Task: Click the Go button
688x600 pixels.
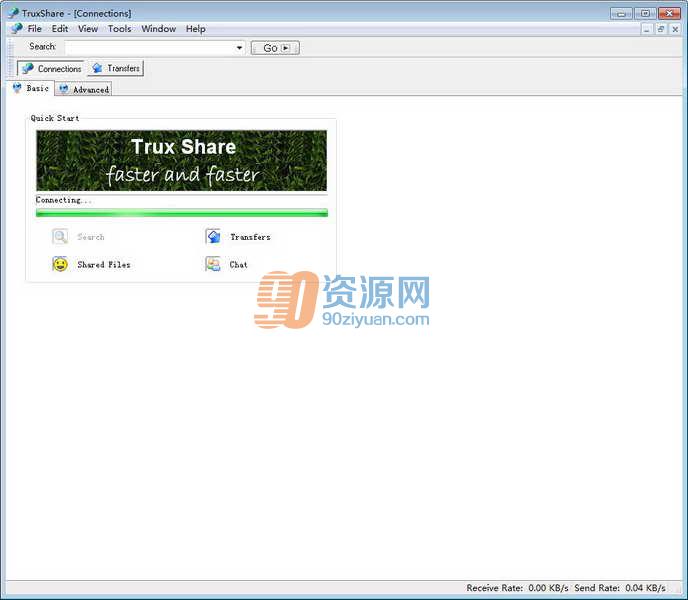Action: (x=276, y=48)
